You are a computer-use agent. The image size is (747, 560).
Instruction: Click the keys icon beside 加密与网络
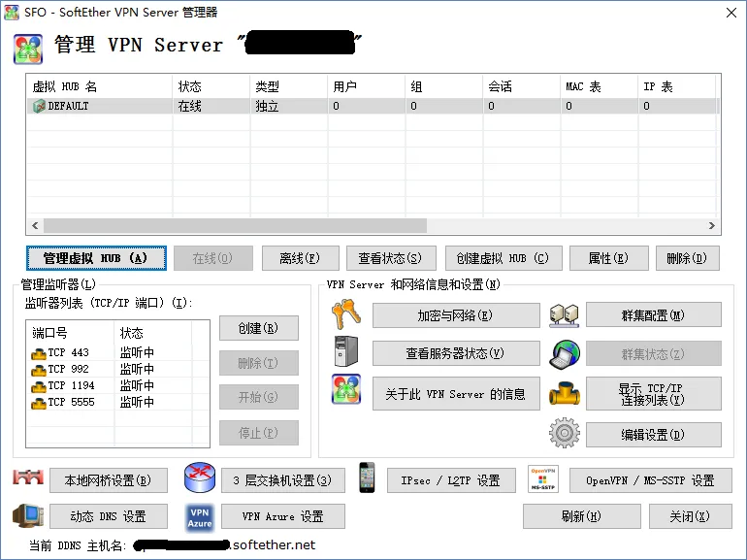click(346, 314)
